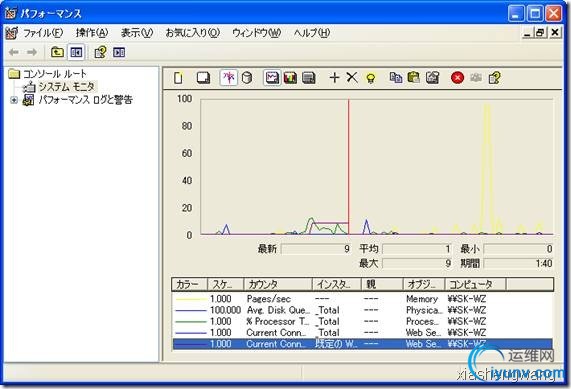The height and width of the screenshot is (389, 571).
Task: Click the Delete counter X icon
Action: (352, 78)
